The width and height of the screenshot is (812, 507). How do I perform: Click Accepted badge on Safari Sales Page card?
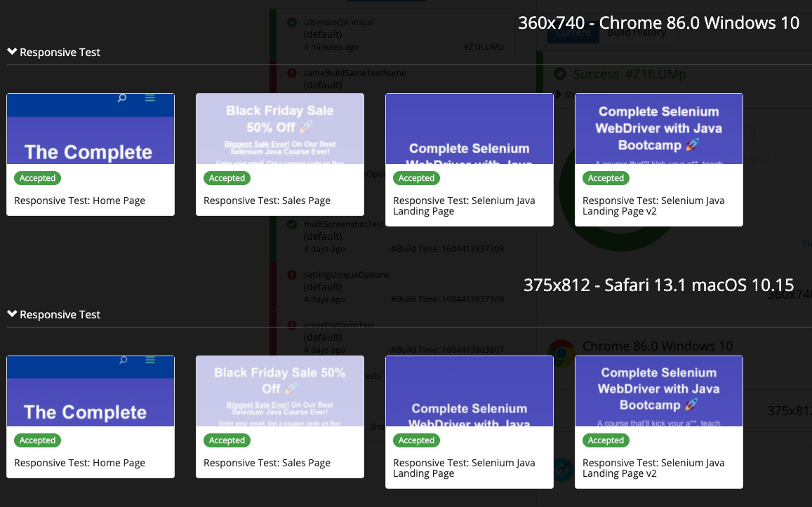pyautogui.click(x=227, y=440)
